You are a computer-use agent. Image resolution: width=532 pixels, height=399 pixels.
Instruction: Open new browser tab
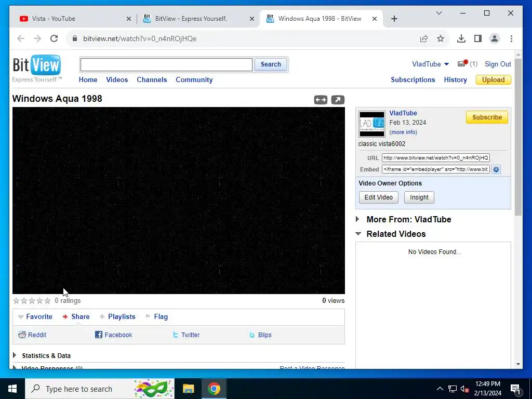point(394,19)
